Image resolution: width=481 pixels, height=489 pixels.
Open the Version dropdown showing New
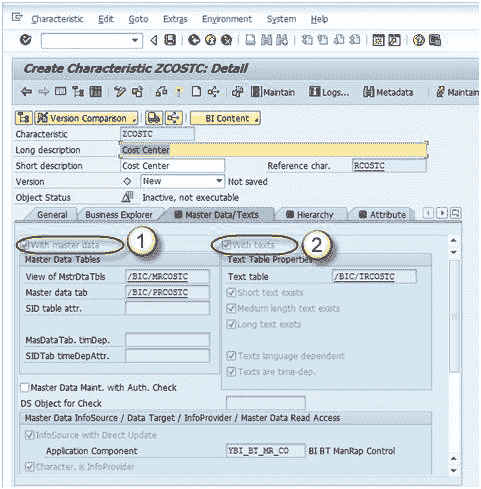coord(182,181)
